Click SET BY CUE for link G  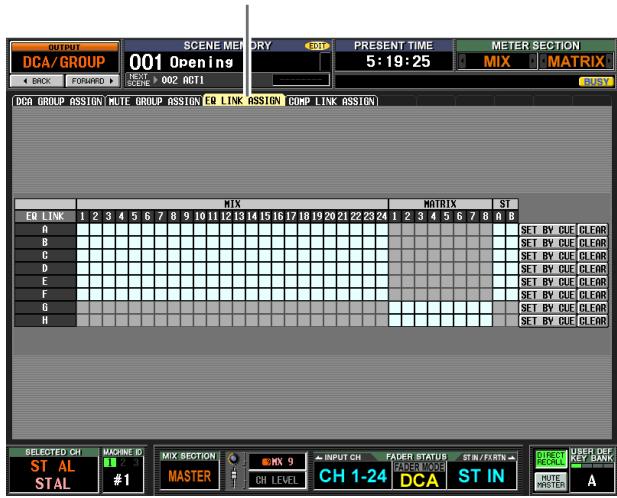click(547, 308)
